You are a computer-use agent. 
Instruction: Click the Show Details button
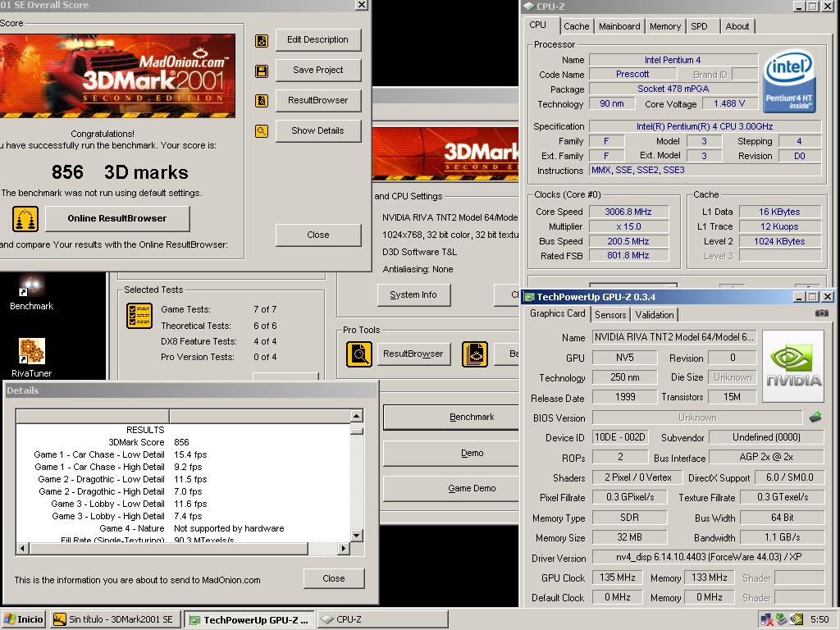pos(317,130)
